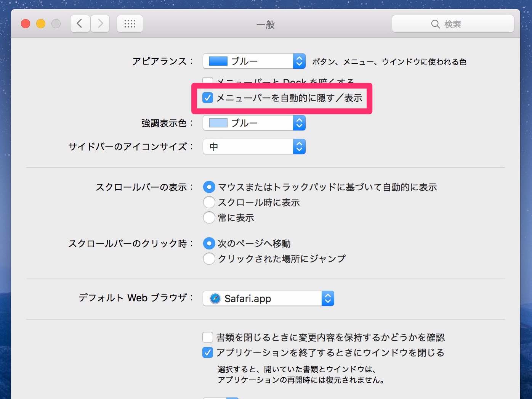Screen dimensions: 532x399
Task: Click the yellow minimize window button
Action: [41, 24]
